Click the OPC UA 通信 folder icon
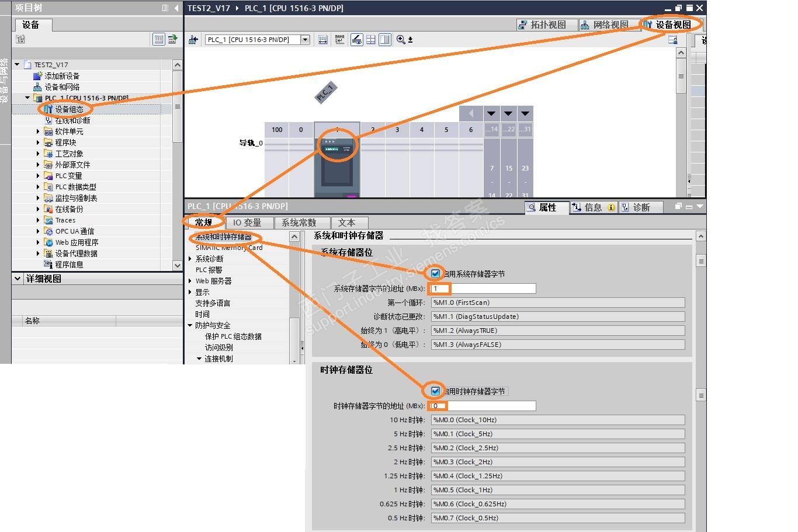 (48, 231)
